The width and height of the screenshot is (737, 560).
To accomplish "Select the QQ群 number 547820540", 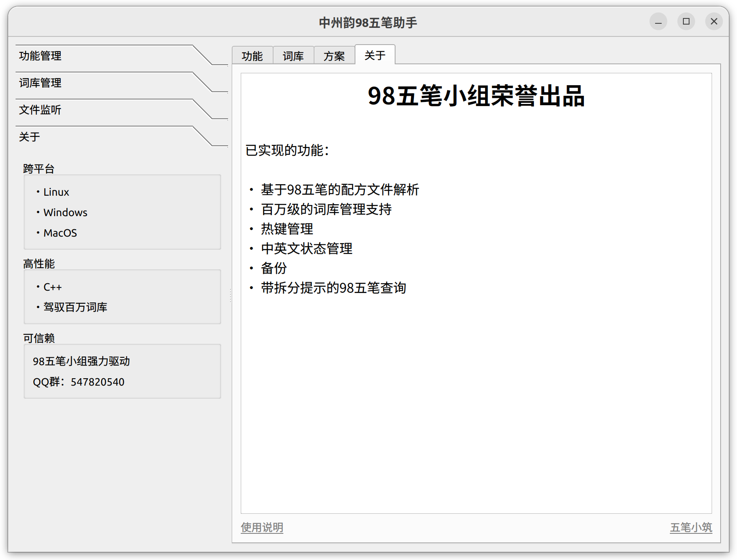I will [79, 382].
